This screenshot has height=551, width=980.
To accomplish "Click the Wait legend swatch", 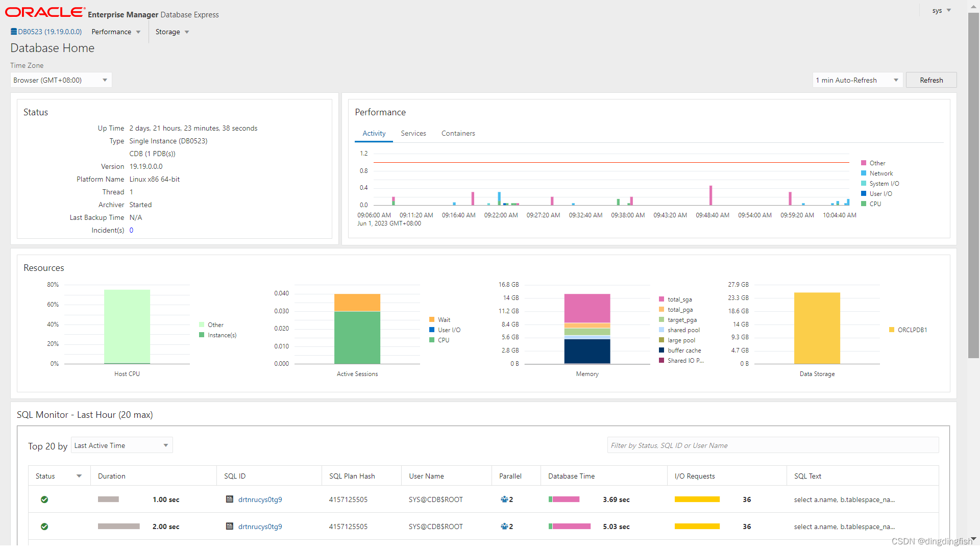I will [432, 320].
